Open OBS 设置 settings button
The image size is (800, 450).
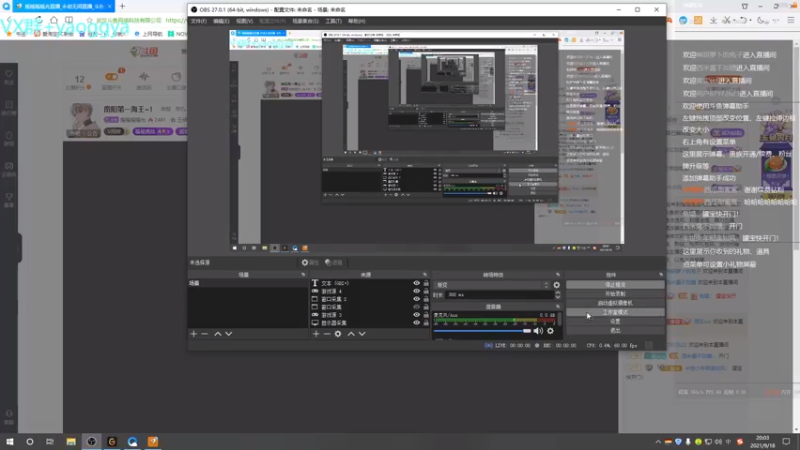615,321
